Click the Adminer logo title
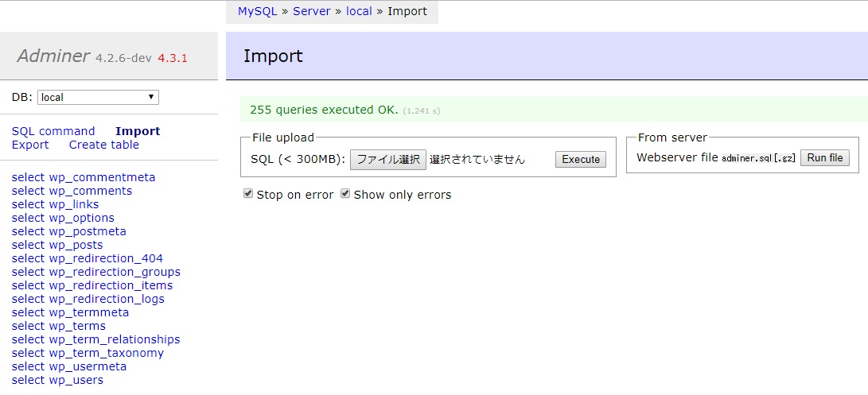The height and width of the screenshot is (395, 868). point(53,56)
